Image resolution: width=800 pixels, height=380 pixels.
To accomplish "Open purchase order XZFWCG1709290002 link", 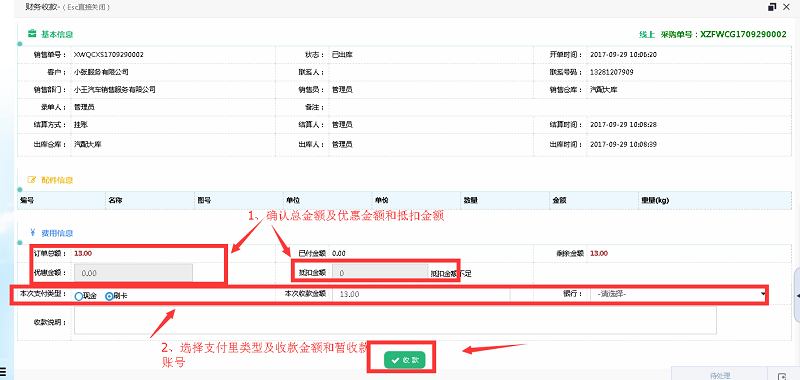I will coord(743,34).
